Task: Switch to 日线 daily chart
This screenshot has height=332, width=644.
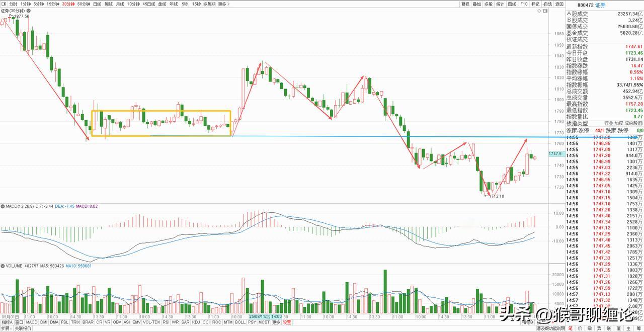Action: pyautogui.click(x=97, y=4)
